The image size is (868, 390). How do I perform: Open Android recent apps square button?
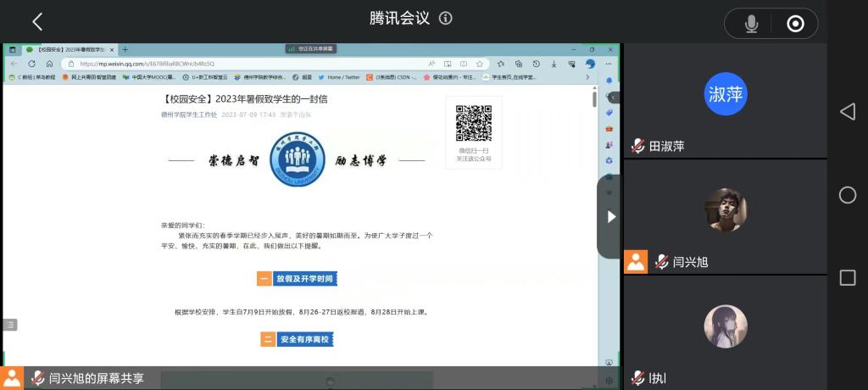[x=847, y=277]
